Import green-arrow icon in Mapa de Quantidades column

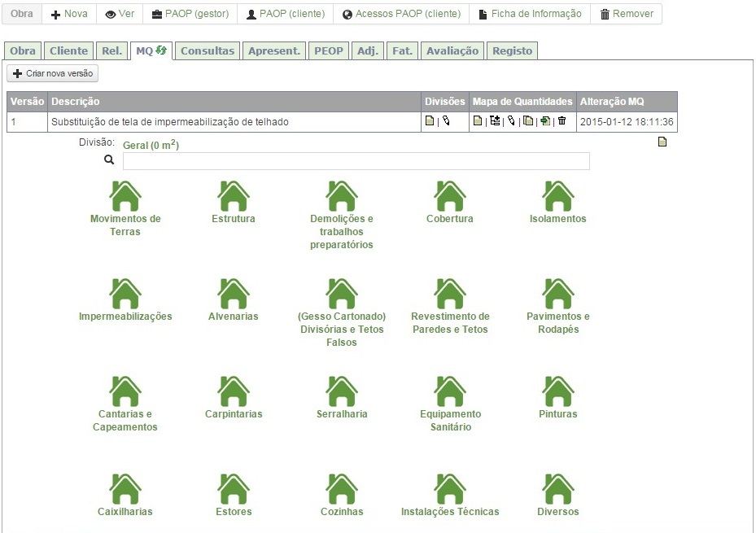(x=545, y=121)
